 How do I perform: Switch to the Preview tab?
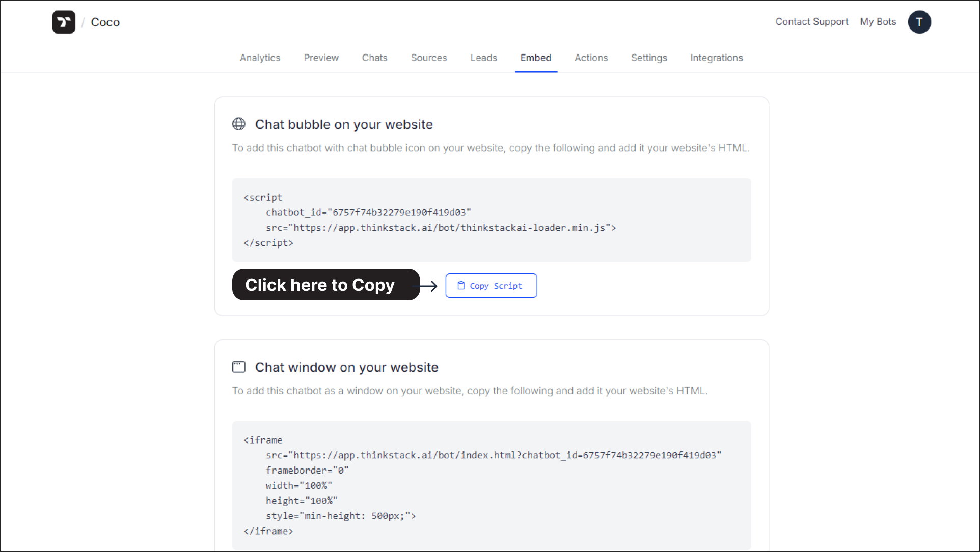(x=321, y=58)
